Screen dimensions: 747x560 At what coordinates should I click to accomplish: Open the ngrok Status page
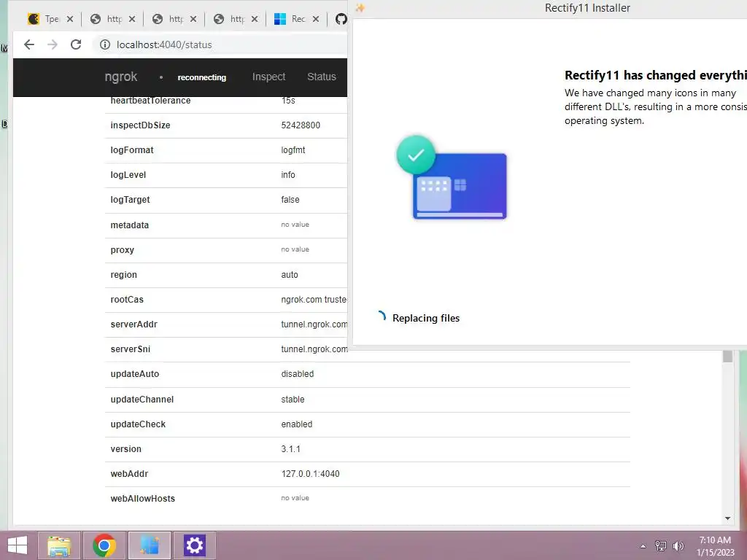coord(322,77)
